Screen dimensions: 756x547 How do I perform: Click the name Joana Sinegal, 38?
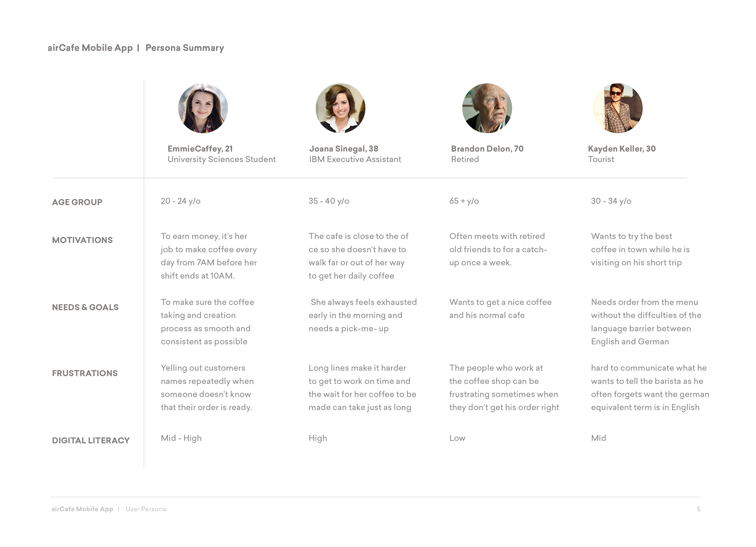pos(344,149)
